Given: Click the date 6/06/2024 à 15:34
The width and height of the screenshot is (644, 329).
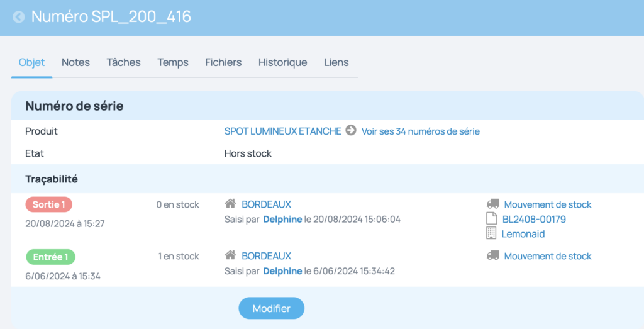Looking at the screenshot, I should 63,276.
